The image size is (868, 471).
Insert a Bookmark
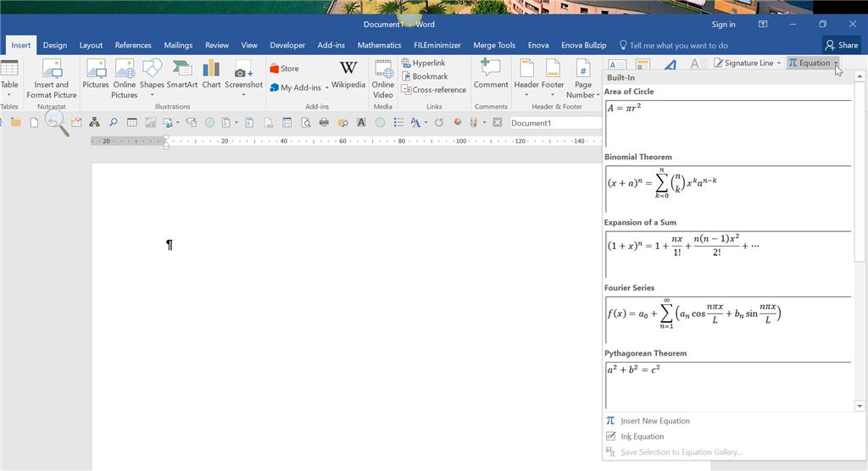pos(425,76)
